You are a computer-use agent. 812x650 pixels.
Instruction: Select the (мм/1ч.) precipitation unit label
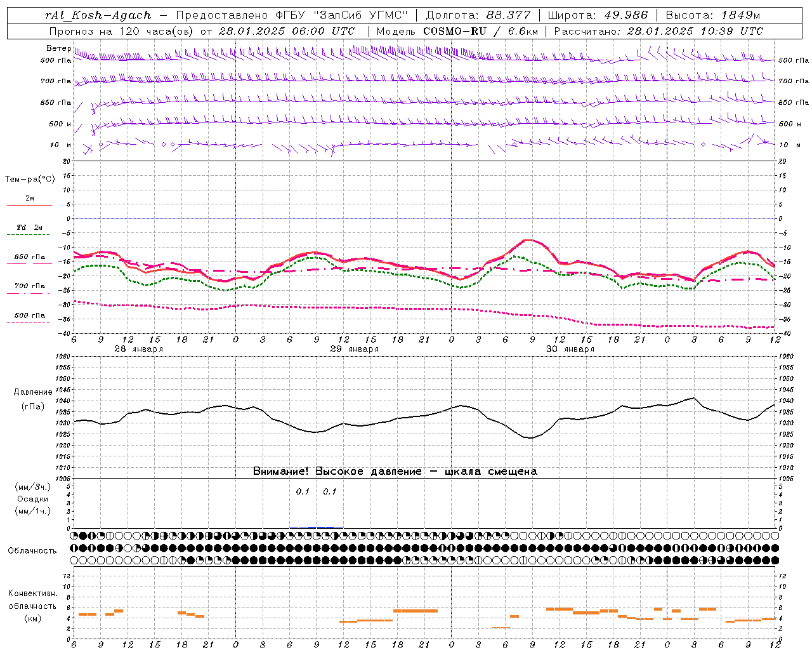pos(33,511)
